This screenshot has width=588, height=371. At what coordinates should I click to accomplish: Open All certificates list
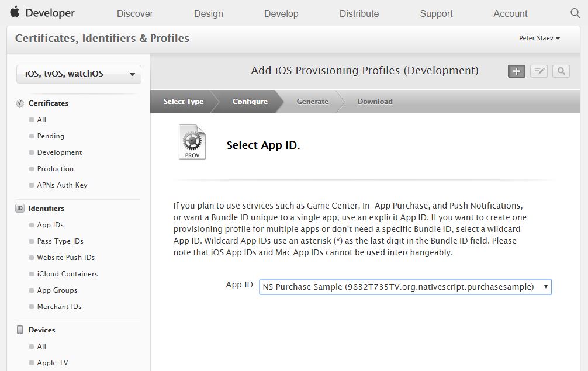click(41, 120)
